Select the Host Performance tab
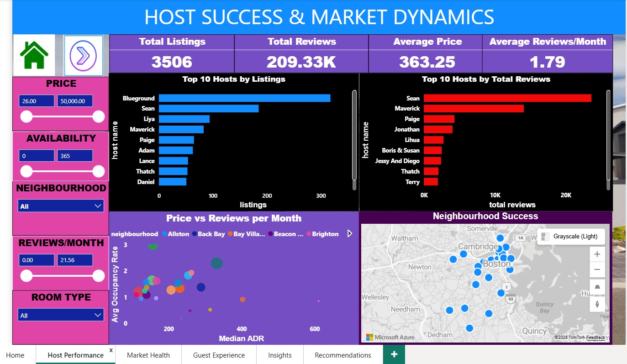Viewport: 627px width, 364px height. point(75,355)
